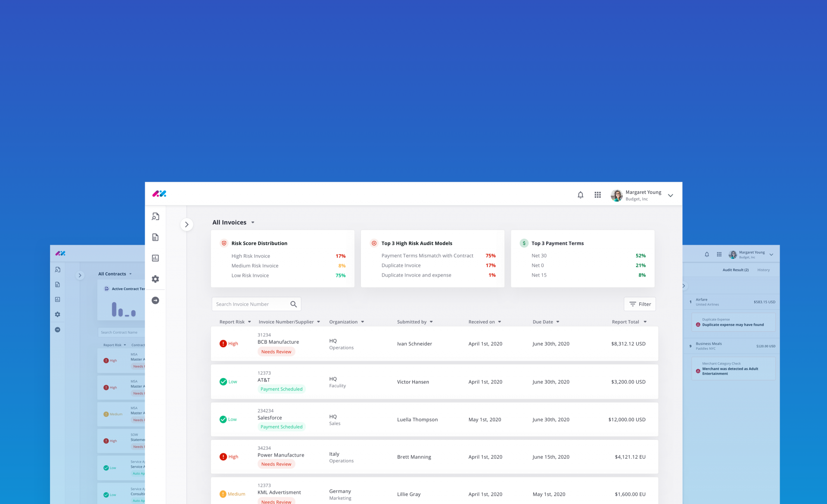The height and width of the screenshot is (504, 827).
Task: Open search icon in left Contracts window sidebar
Action: click(x=57, y=270)
